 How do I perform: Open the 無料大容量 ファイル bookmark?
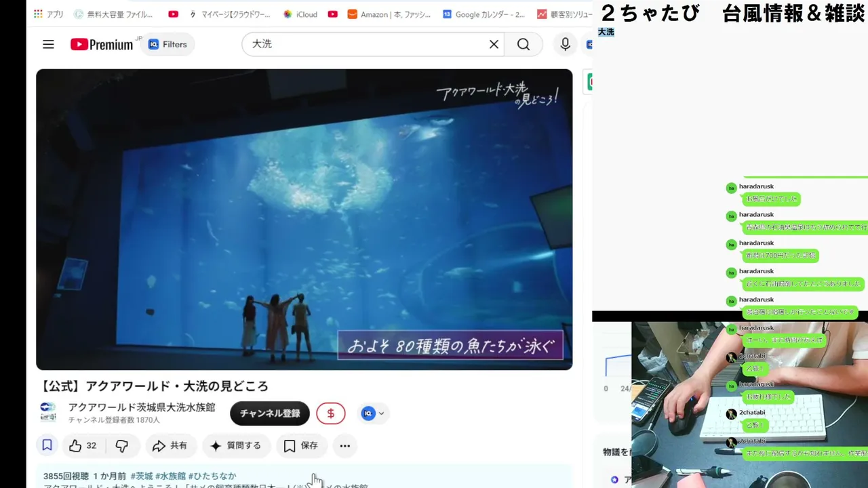click(x=113, y=14)
